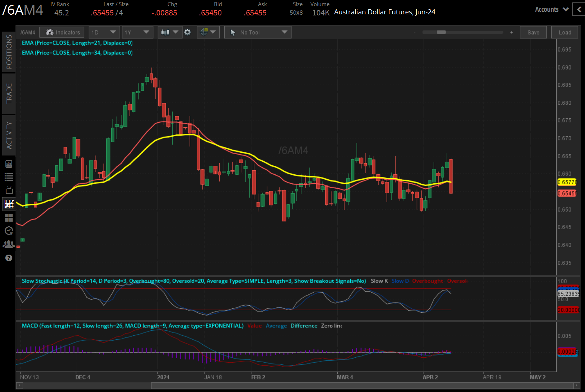Expand the 1D interval dropdown
Screen dimensions: 585x392
pos(104,32)
